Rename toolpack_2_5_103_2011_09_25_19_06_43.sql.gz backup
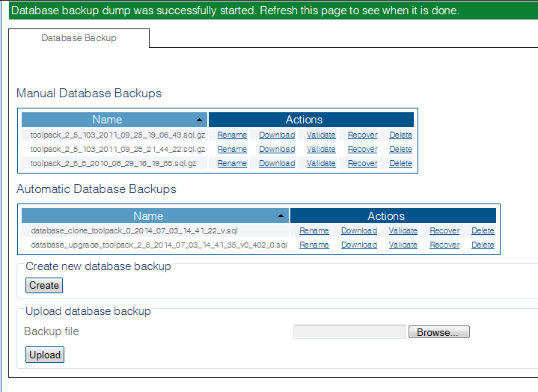The height and width of the screenshot is (392, 538). click(232, 135)
